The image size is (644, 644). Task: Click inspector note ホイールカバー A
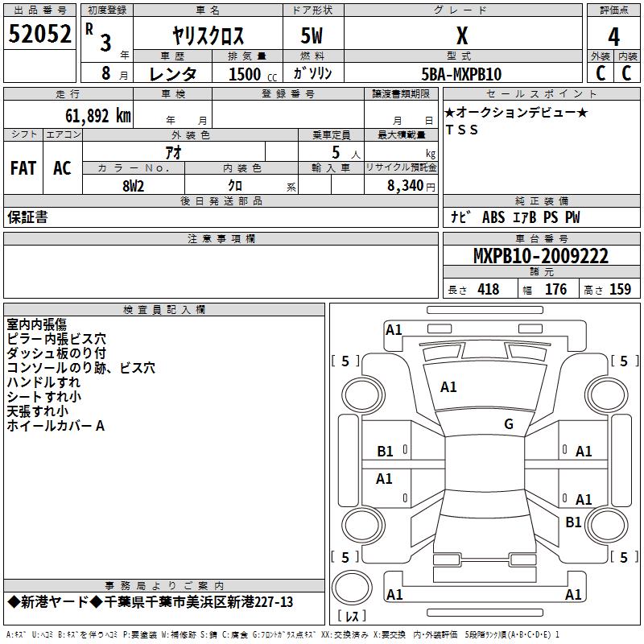[x=56, y=426]
